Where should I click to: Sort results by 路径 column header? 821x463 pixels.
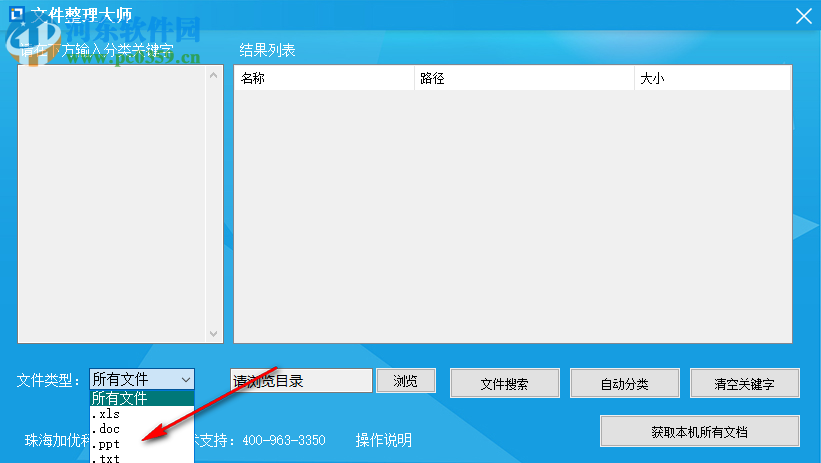pos(524,79)
